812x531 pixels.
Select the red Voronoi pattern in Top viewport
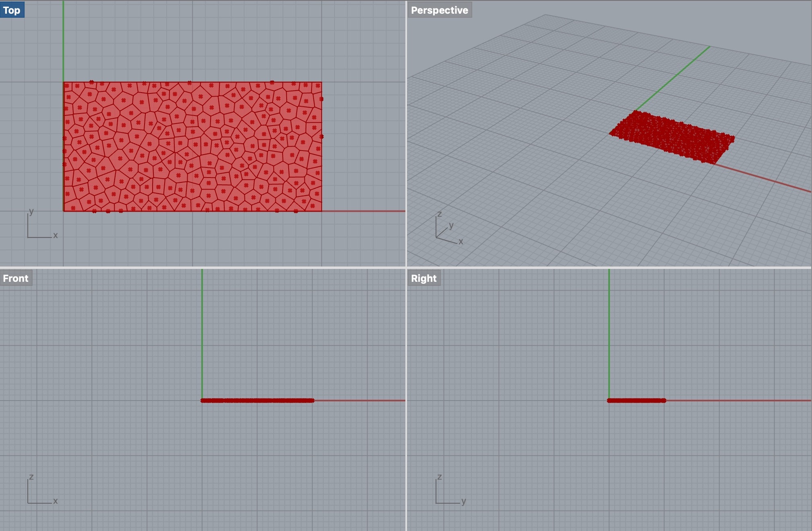tap(192, 147)
